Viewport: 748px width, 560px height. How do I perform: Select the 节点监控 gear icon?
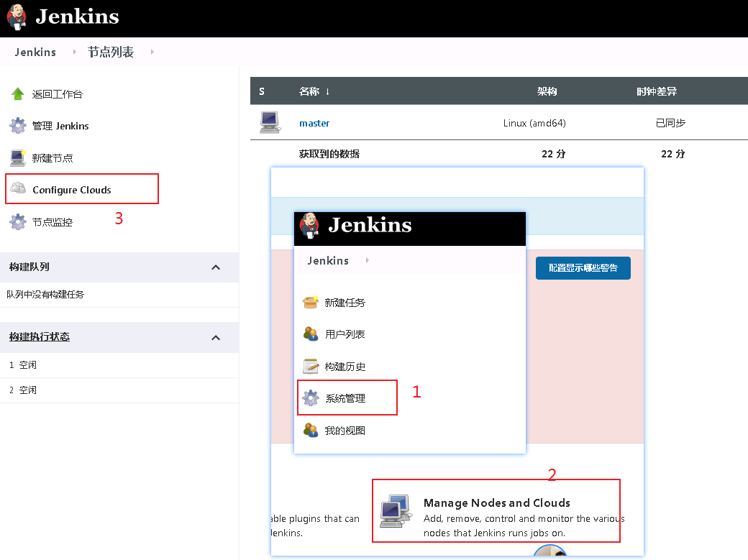point(17,221)
